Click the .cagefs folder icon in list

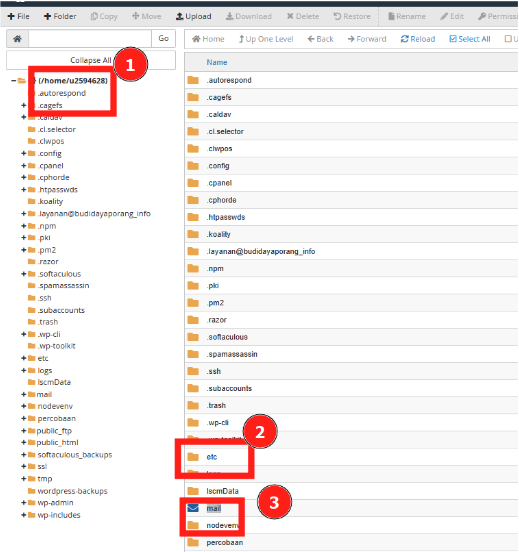coord(193,98)
